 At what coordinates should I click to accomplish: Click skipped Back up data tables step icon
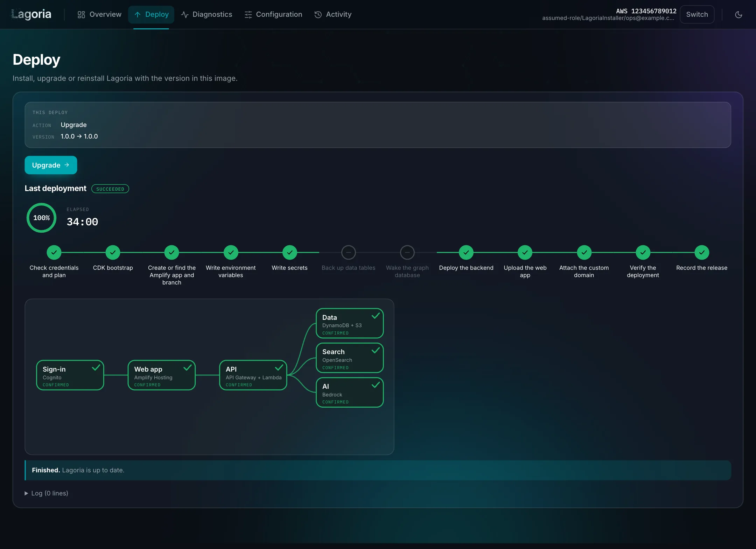click(x=348, y=252)
